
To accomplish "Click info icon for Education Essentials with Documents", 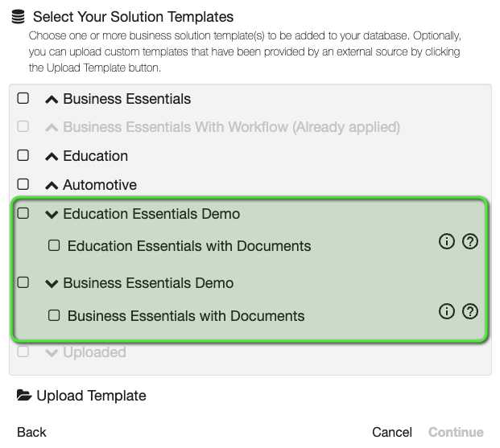I will point(447,241).
